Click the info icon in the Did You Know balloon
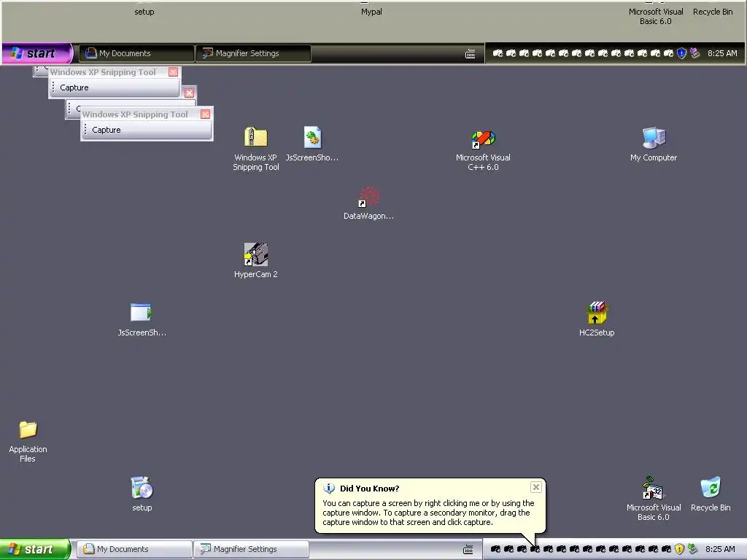The height and width of the screenshot is (560, 747). click(329, 488)
